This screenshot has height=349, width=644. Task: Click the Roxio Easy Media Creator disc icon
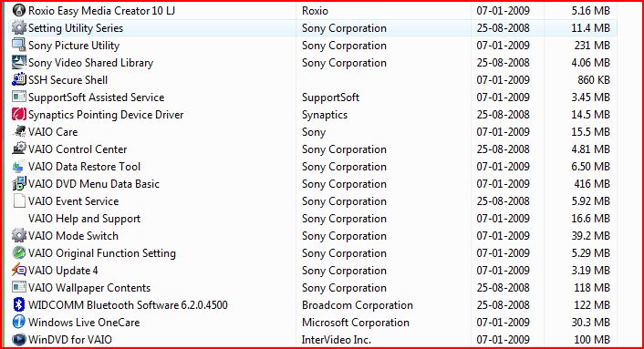(19, 10)
